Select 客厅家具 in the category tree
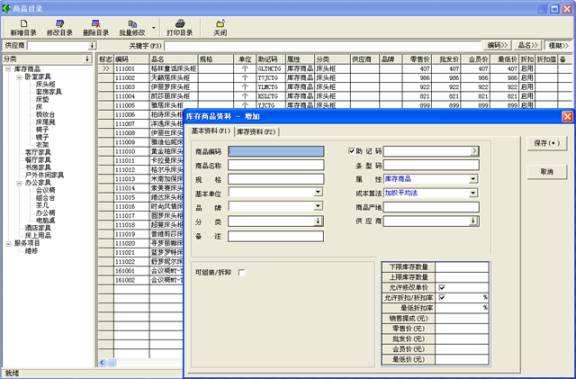The height and width of the screenshot is (379, 576). point(38,152)
